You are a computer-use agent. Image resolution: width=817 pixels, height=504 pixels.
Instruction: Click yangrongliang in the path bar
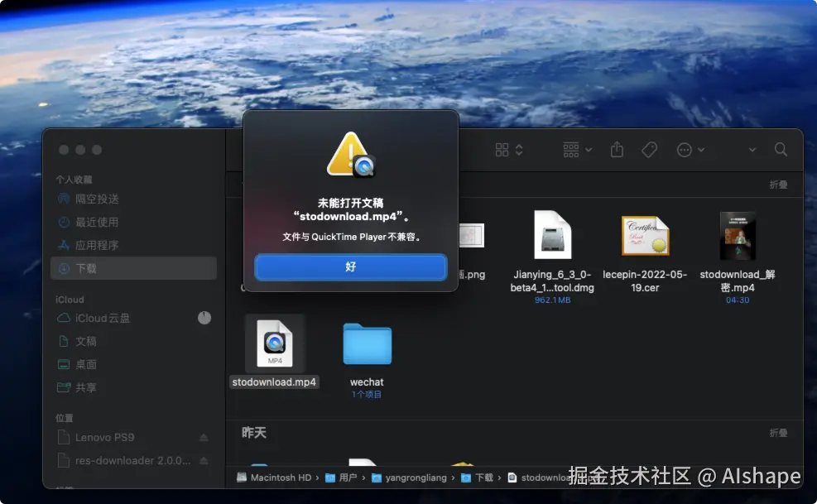(x=409, y=478)
